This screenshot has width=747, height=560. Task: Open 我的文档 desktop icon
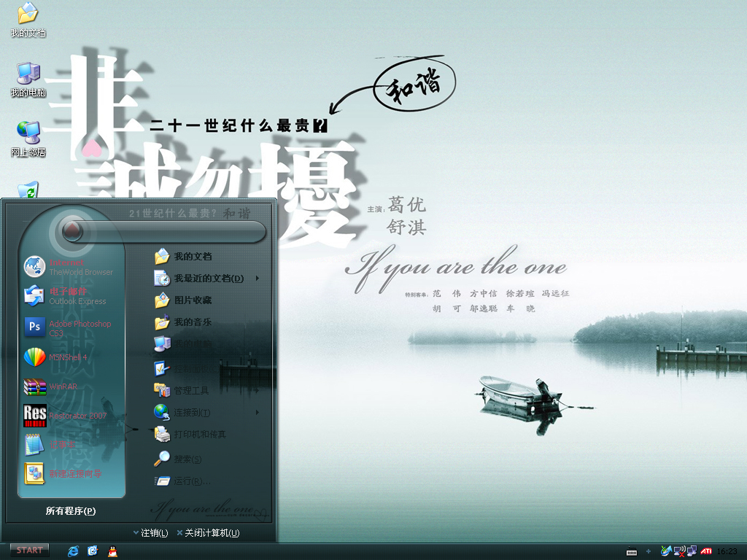28,20
